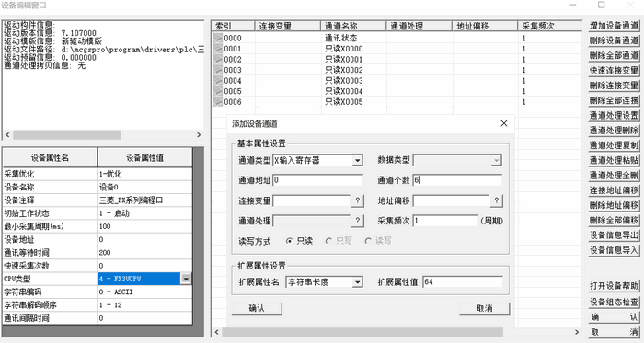This screenshot has height=343, width=644.
Task: Click the 通道地址 input field
Action: click(x=318, y=180)
